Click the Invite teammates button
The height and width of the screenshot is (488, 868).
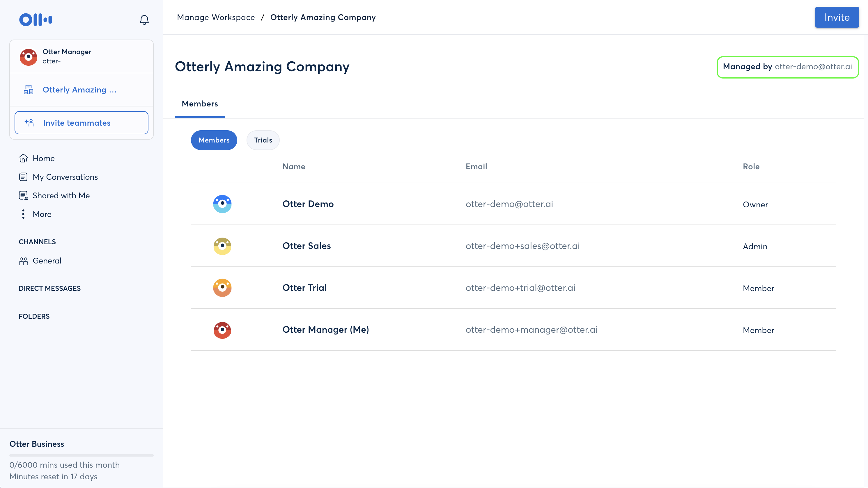(82, 122)
